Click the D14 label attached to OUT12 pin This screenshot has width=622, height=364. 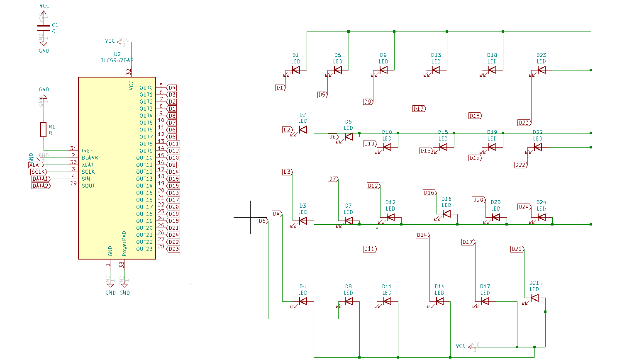point(173,172)
